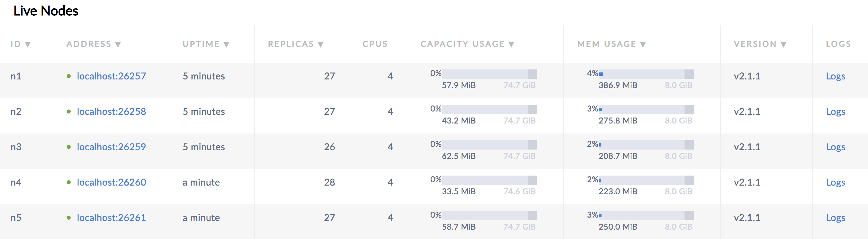Screen dimensions: 868x239
Task: View Logs for node n1
Action: tap(836, 76)
